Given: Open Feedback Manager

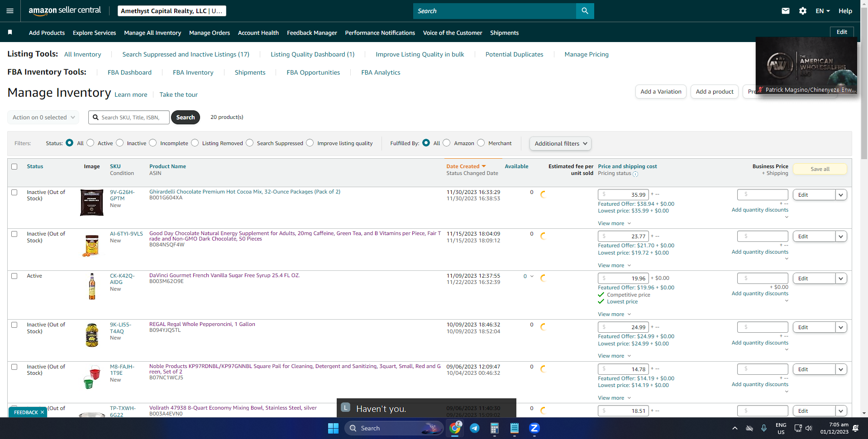Looking at the screenshot, I should click(312, 33).
